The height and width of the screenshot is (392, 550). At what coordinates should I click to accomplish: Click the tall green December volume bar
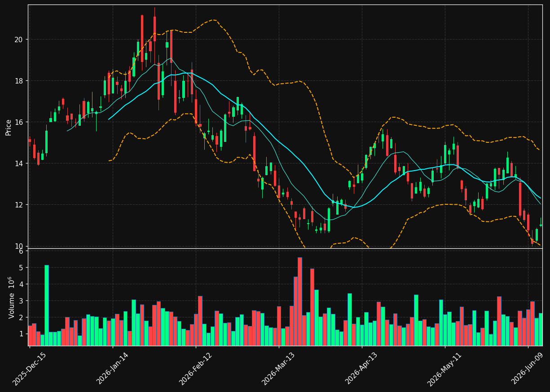coord(46,305)
